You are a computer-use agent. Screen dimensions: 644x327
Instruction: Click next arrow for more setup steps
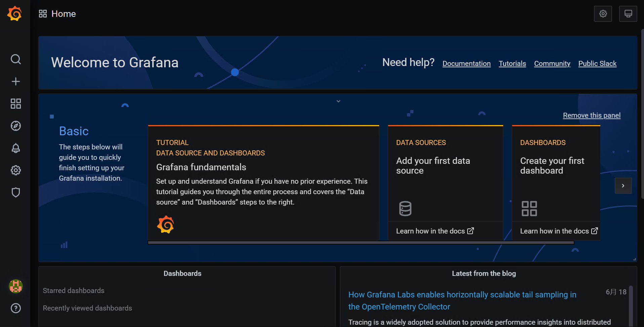[x=623, y=186]
